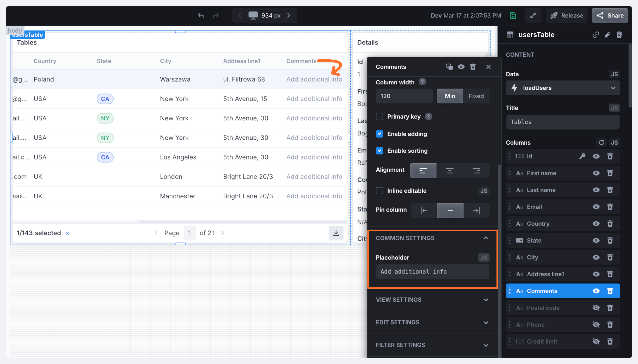Click the Placeholder text input field
The image size is (638, 364).
[x=432, y=272]
